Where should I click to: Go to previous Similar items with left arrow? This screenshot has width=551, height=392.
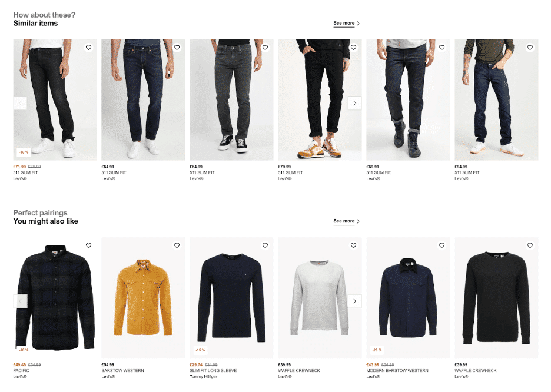(x=20, y=103)
